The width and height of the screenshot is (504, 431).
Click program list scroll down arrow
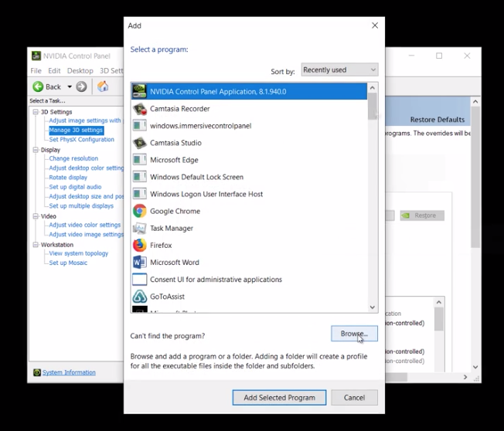(x=373, y=307)
